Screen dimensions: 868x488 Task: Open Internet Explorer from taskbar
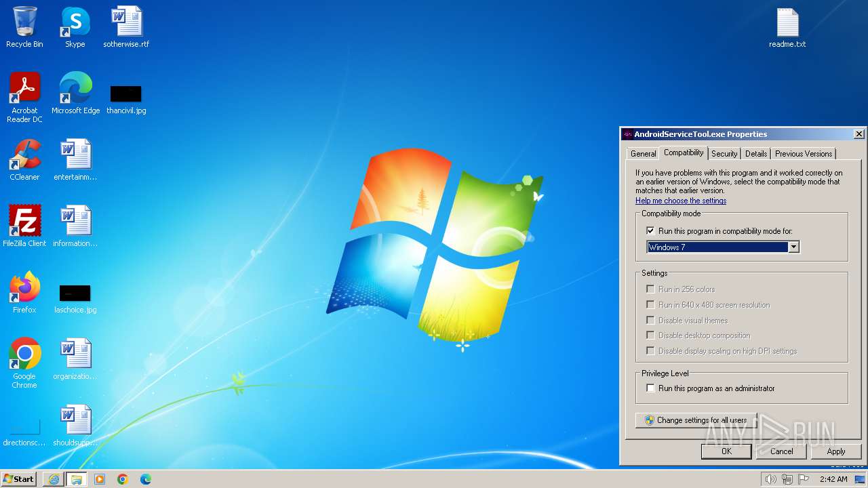tap(54, 479)
